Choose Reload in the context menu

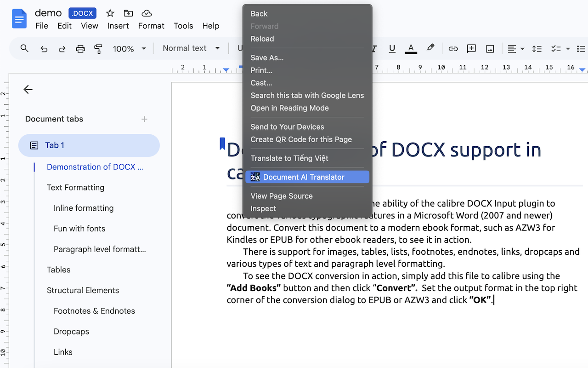point(307,39)
